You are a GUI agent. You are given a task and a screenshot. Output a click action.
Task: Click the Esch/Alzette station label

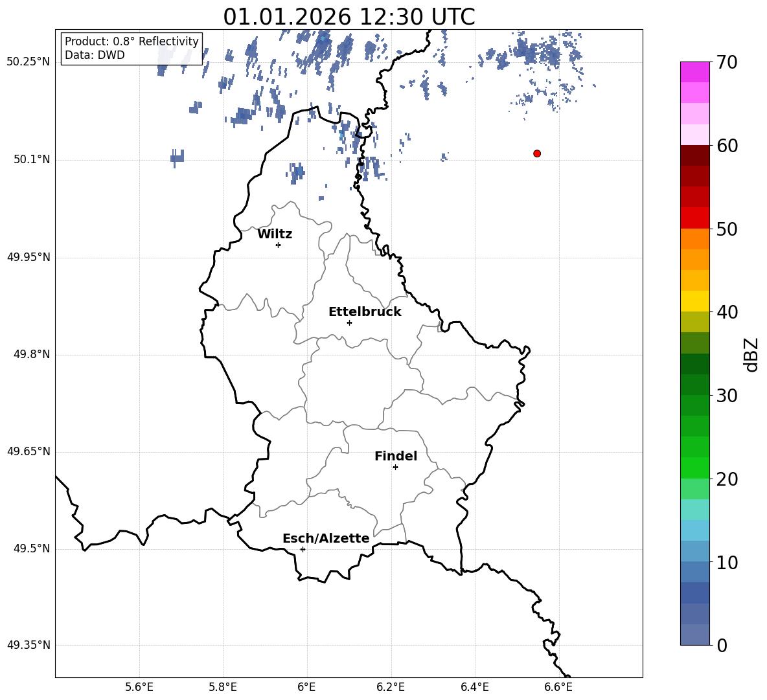click(326, 538)
